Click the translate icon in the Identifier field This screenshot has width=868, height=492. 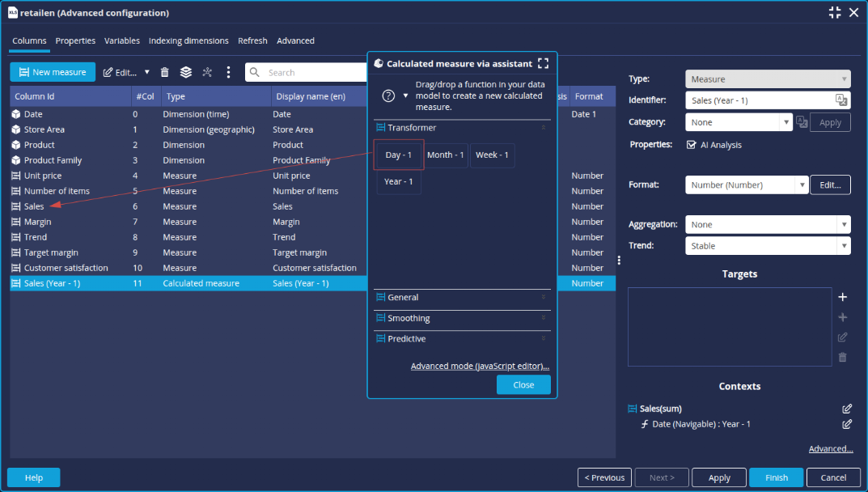[841, 100]
